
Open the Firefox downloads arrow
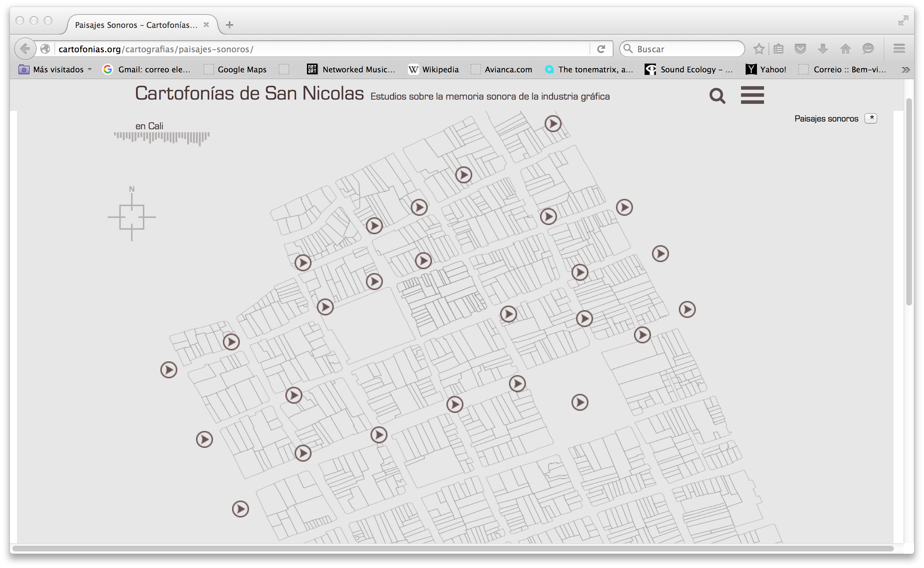[x=823, y=49]
